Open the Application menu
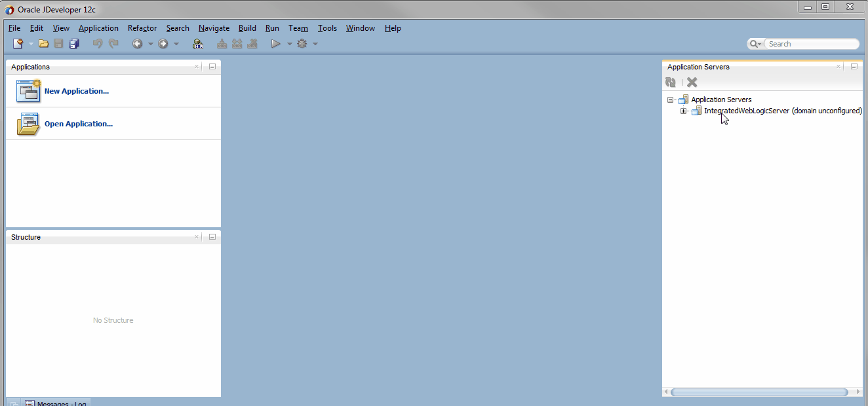The image size is (868, 406). 98,28
